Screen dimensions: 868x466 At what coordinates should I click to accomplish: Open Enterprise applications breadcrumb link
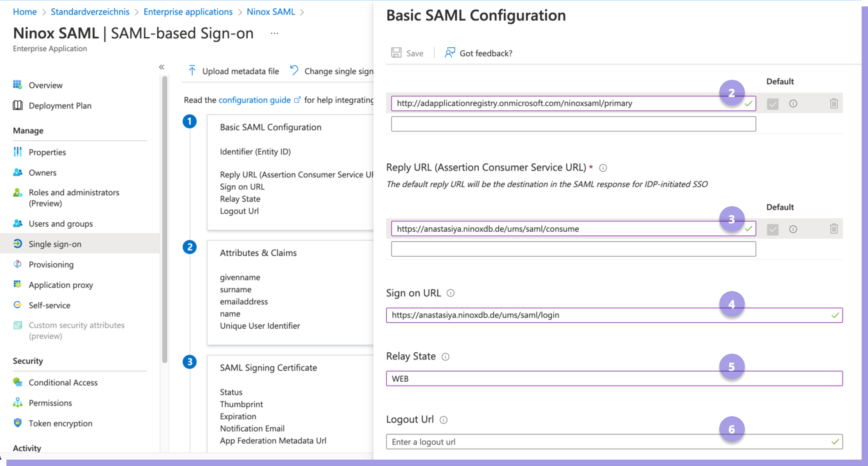point(188,12)
